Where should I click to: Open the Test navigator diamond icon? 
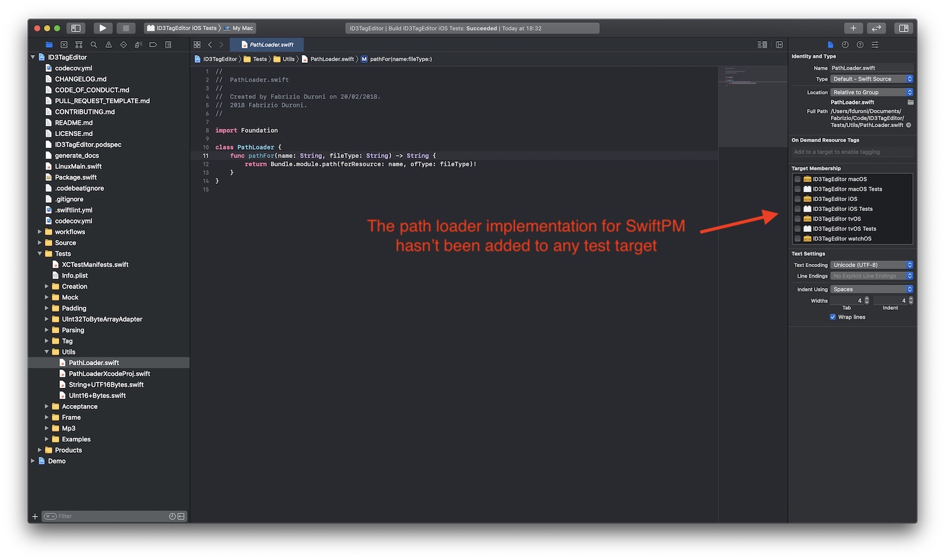tap(123, 45)
